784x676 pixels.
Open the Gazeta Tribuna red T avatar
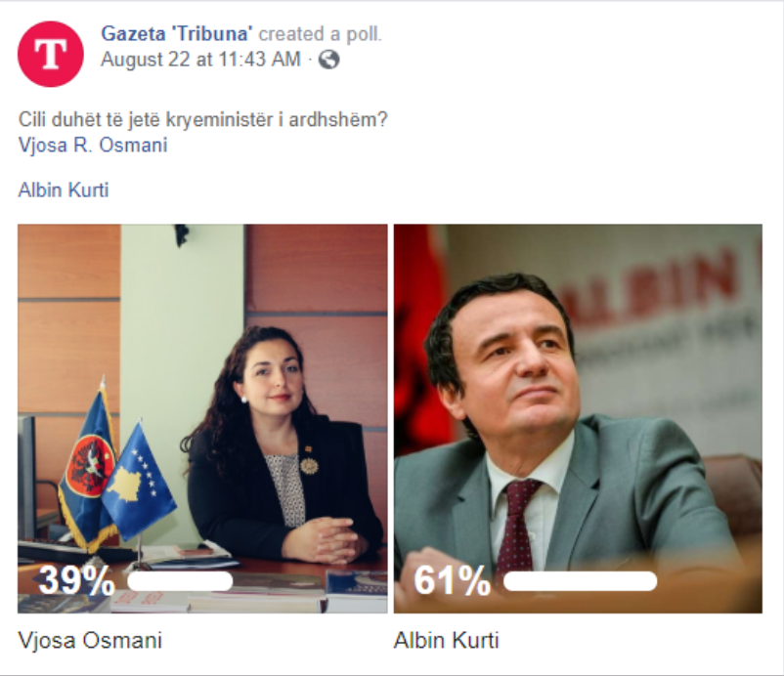51,54
